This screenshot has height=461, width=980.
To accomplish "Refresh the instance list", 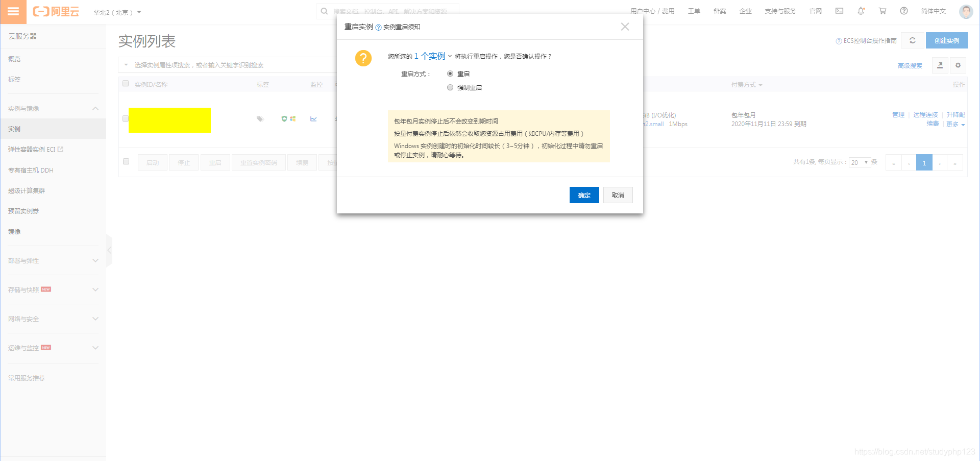I will [x=912, y=40].
